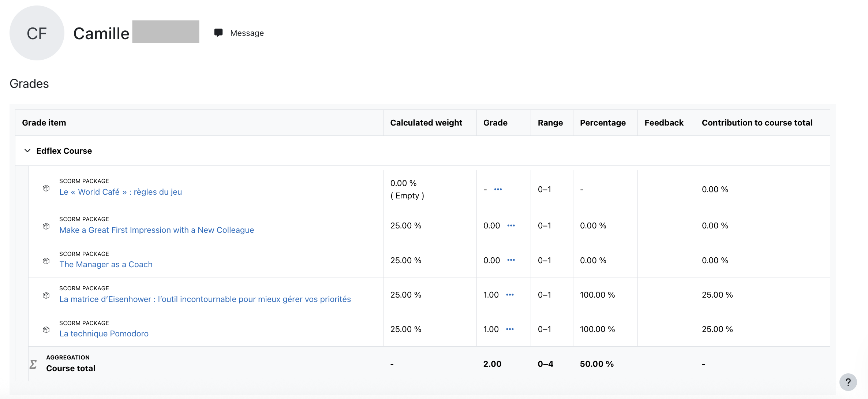Click the help question mark button
This screenshot has width=868, height=399.
point(848,382)
